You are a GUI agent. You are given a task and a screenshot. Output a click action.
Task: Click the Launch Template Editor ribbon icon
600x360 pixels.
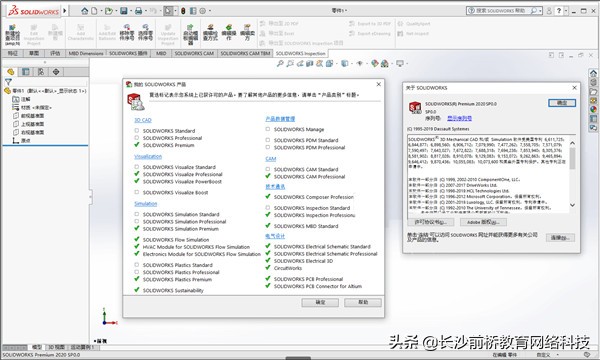click(x=190, y=35)
